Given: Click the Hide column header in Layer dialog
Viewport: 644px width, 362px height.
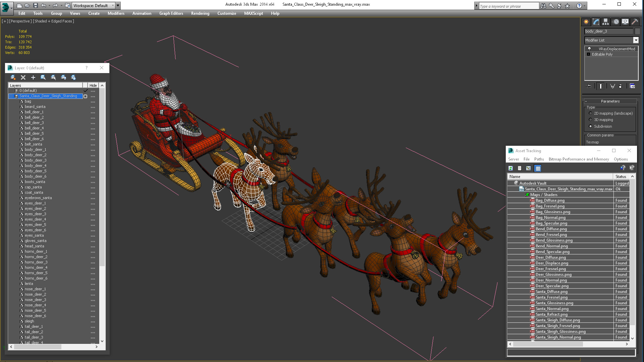Looking at the screenshot, I should [x=93, y=85].
